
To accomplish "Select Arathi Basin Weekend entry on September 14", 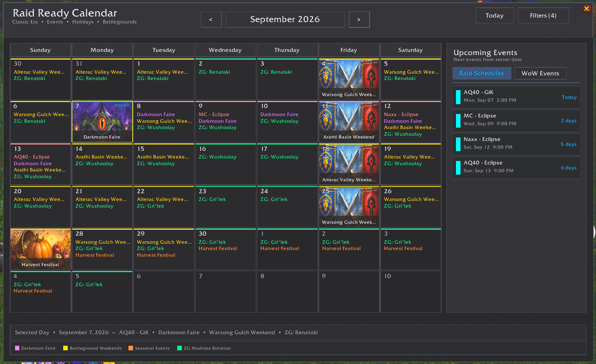I will (101, 157).
